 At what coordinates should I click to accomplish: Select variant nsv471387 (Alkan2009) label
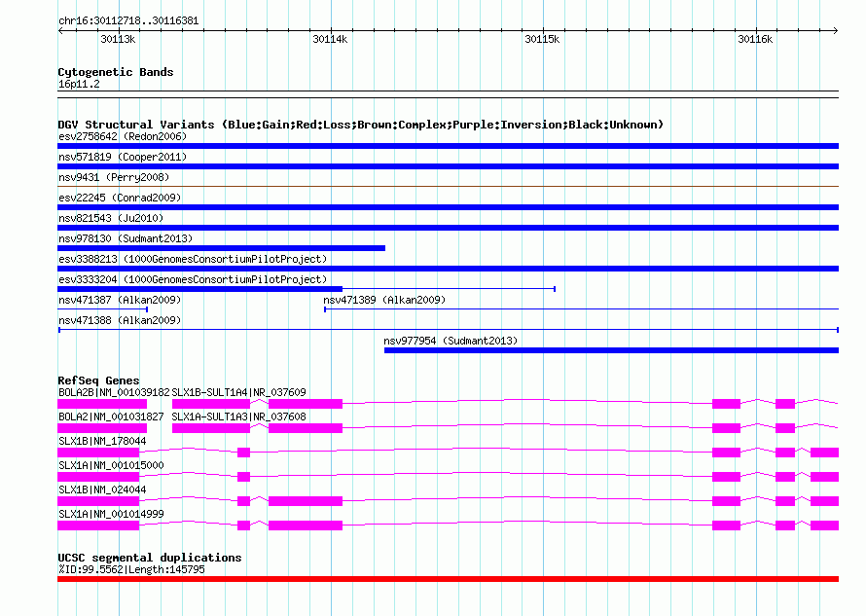[120, 300]
